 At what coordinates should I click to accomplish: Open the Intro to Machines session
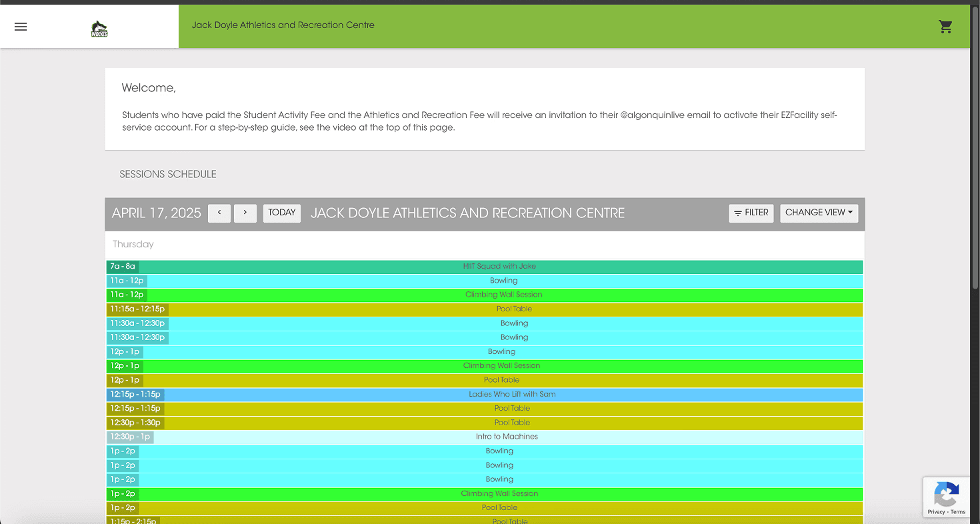[485, 437]
